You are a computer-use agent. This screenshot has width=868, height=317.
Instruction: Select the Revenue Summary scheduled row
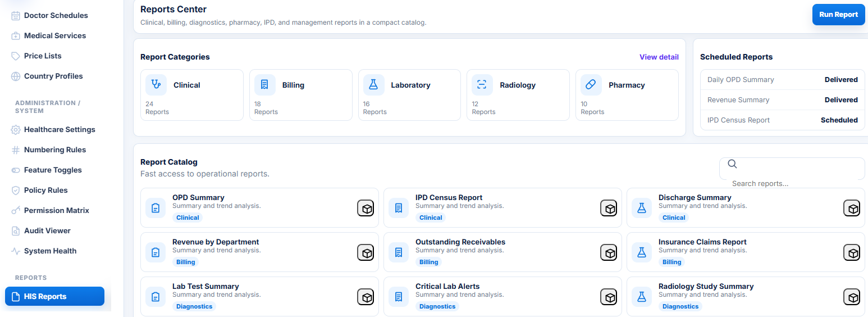tap(783, 100)
